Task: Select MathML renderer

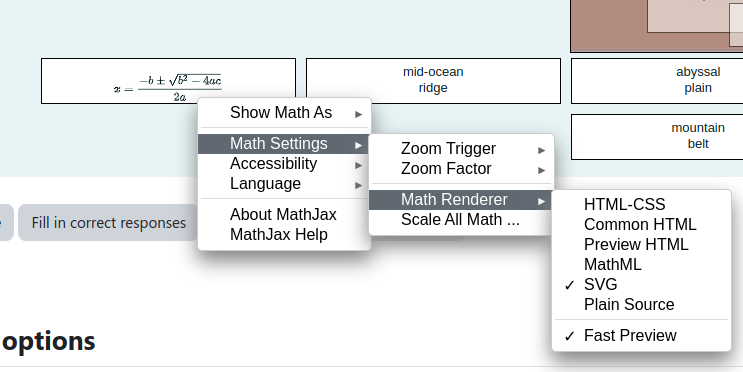Action: point(642,264)
